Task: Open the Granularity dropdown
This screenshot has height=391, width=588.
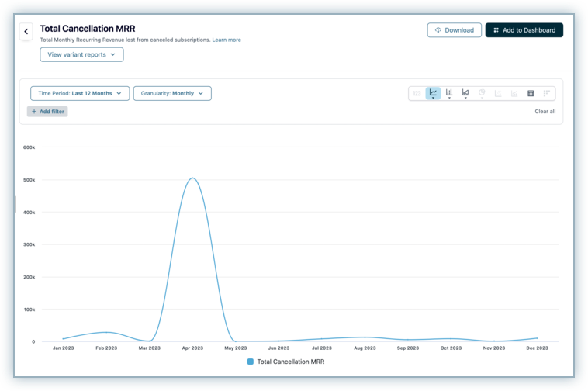Action: tap(172, 93)
